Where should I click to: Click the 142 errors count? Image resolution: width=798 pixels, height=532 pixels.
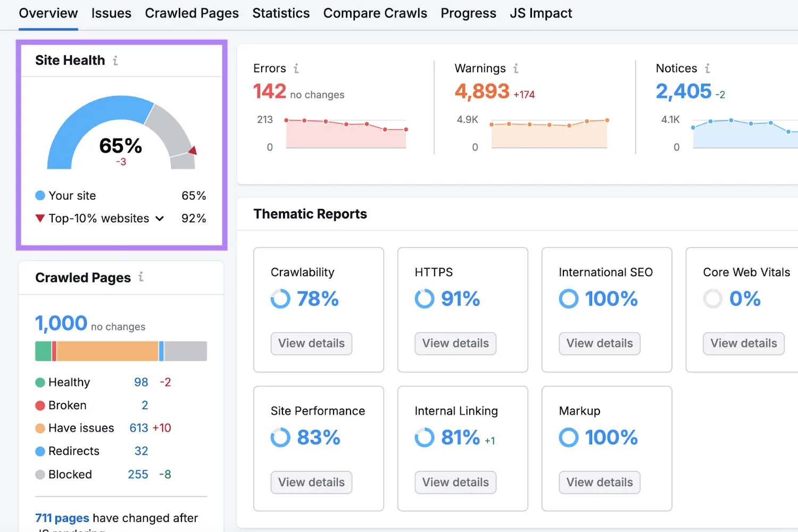[270, 92]
